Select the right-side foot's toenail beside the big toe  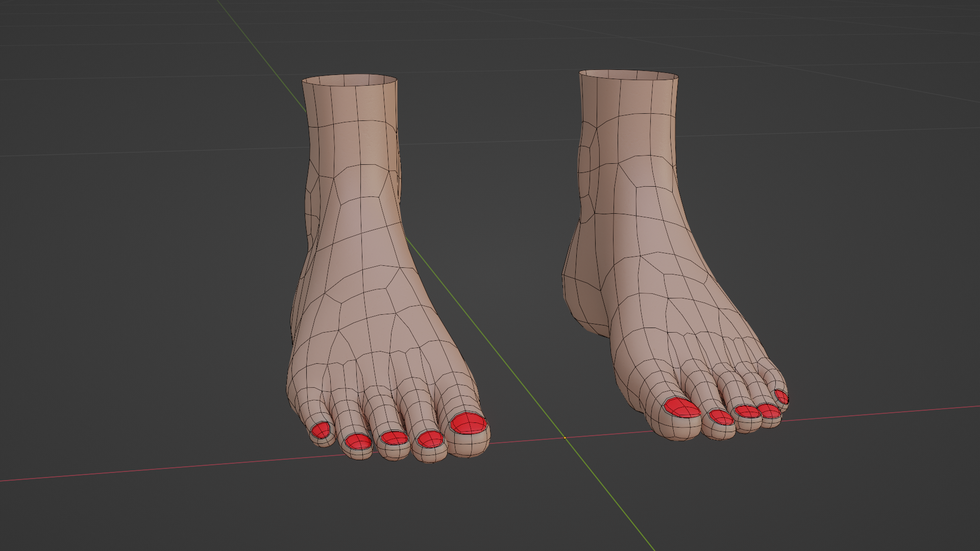point(721,417)
